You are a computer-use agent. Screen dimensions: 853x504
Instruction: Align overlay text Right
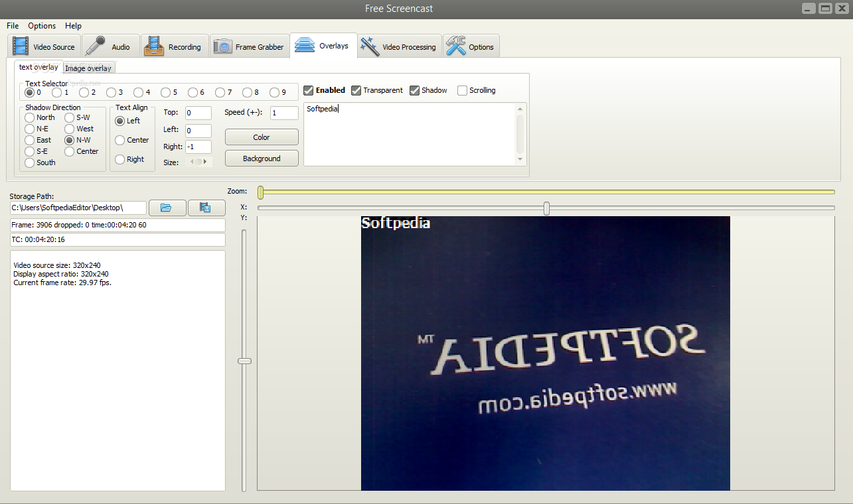(120, 159)
